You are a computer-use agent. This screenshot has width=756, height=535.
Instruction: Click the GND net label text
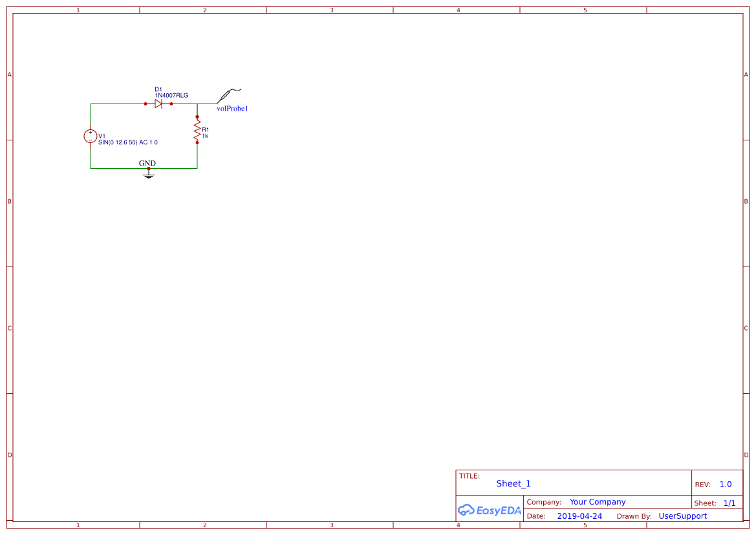tap(147, 163)
